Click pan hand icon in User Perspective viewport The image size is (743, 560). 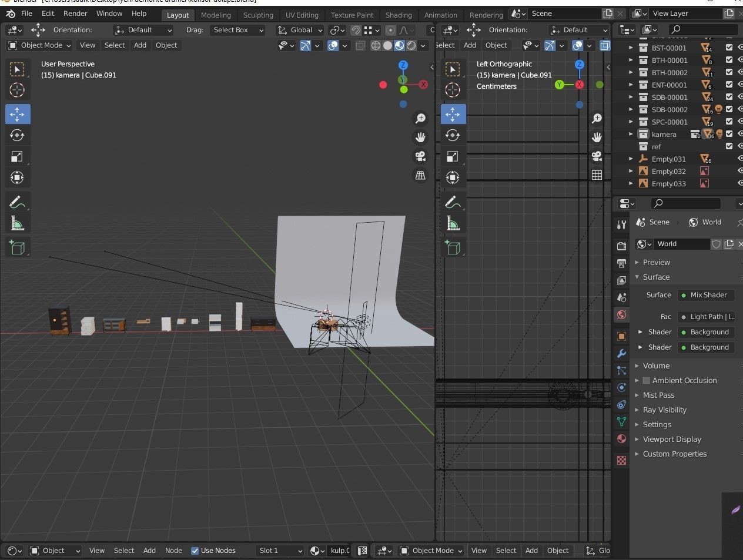[420, 138]
